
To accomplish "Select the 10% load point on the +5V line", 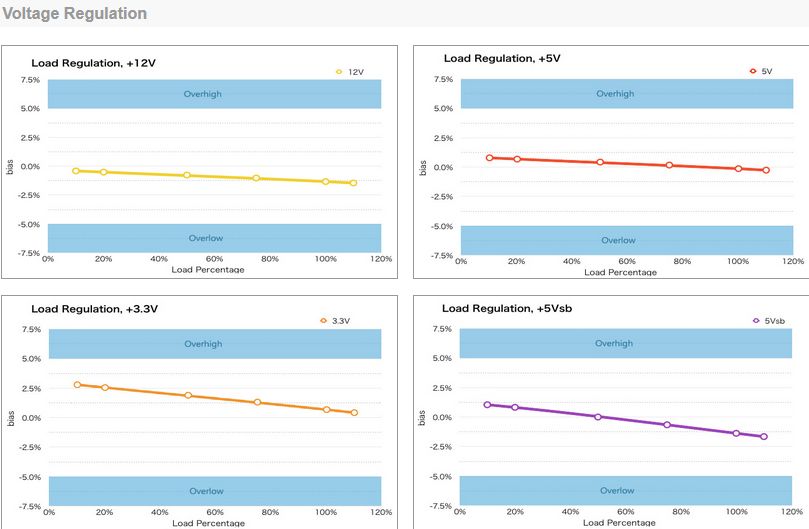I will (490, 158).
